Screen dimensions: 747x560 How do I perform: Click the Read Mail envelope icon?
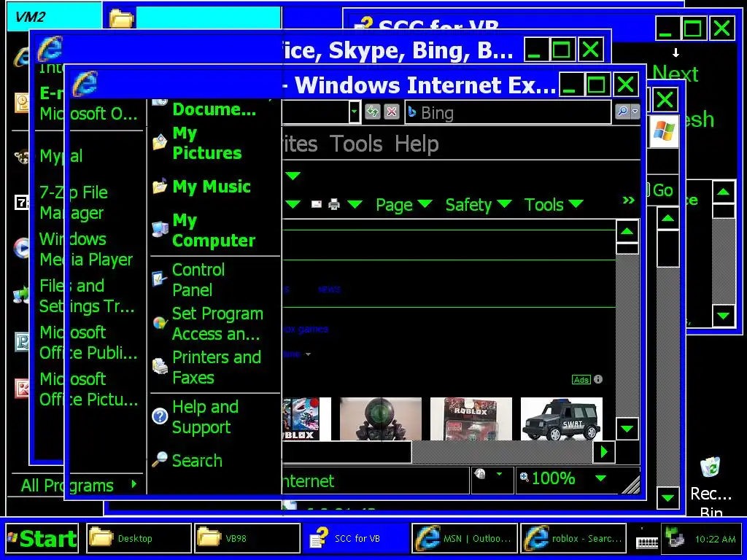317,204
